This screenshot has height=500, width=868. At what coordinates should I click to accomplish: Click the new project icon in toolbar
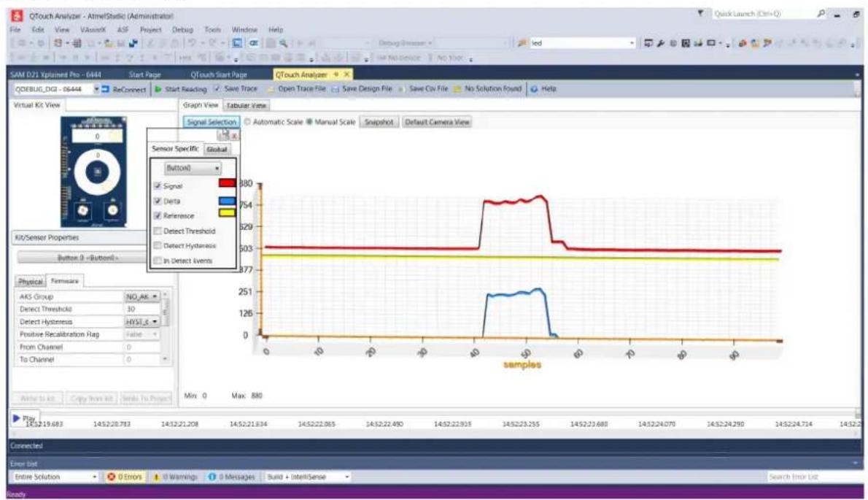coord(58,43)
